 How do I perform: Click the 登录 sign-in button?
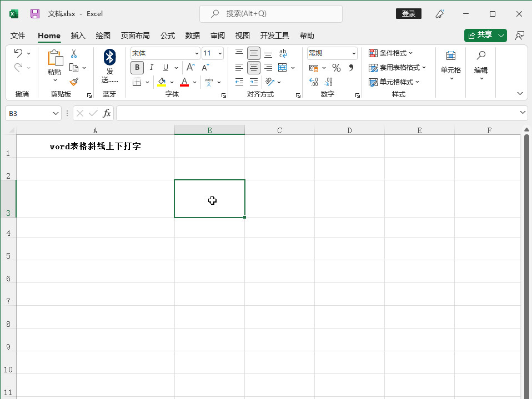(x=409, y=13)
